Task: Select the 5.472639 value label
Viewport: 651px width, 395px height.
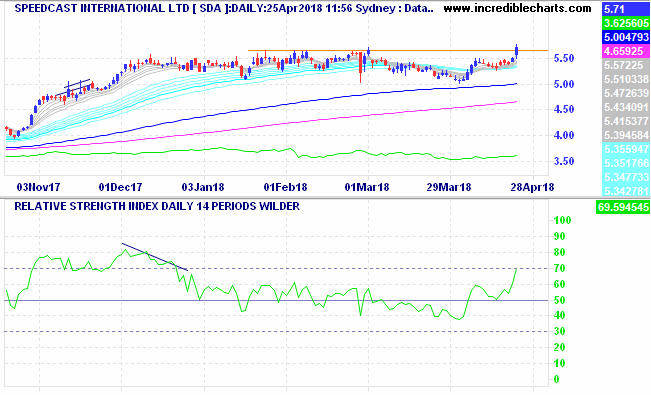Action: coord(626,93)
